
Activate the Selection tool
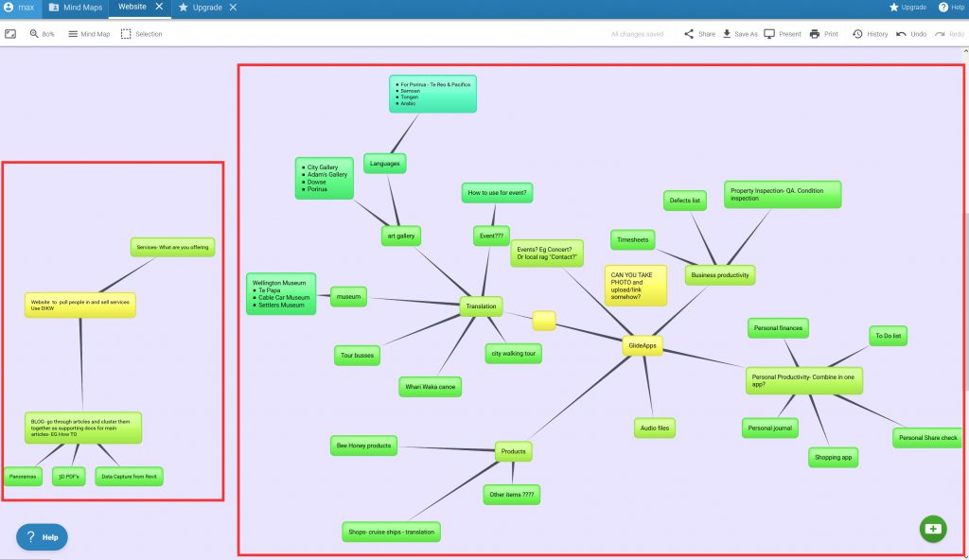pyautogui.click(x=141, y=34)
